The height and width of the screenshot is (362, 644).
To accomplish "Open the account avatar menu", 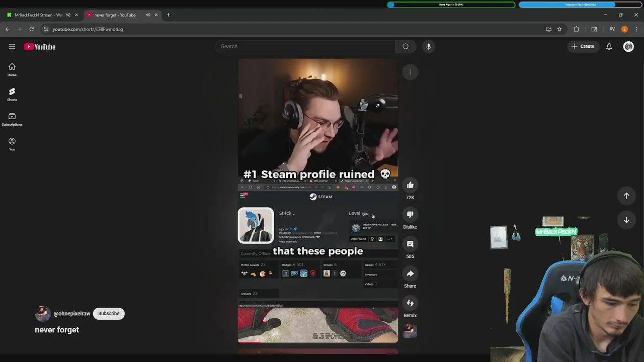I will coord(628,47).
